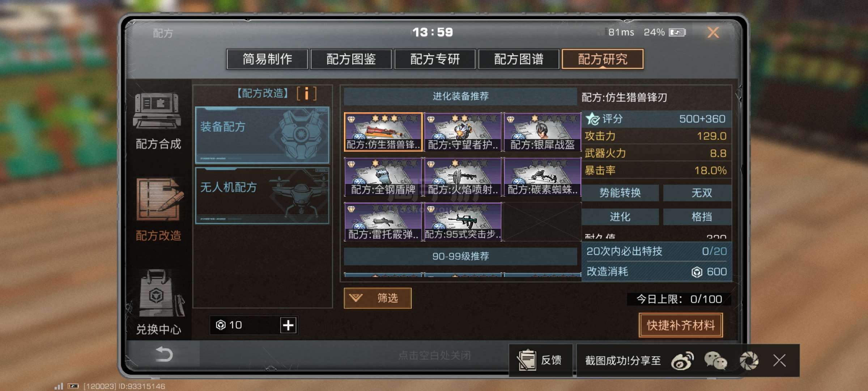Switch to the 简易制作 tab
Image resolution: width=868 pixels, height=391 pixels.
(267, 59)
